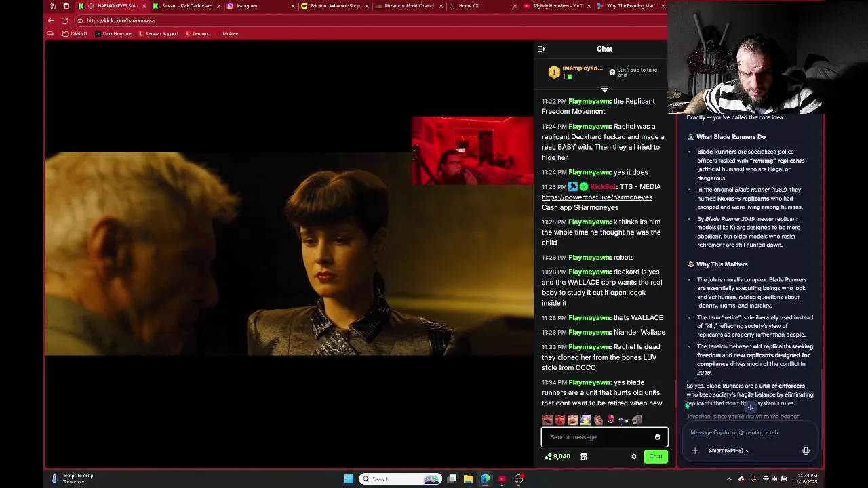This screenshot has width=868, height=488.
Task: Open the emoji picker in chat input
Action: [657, 437]
